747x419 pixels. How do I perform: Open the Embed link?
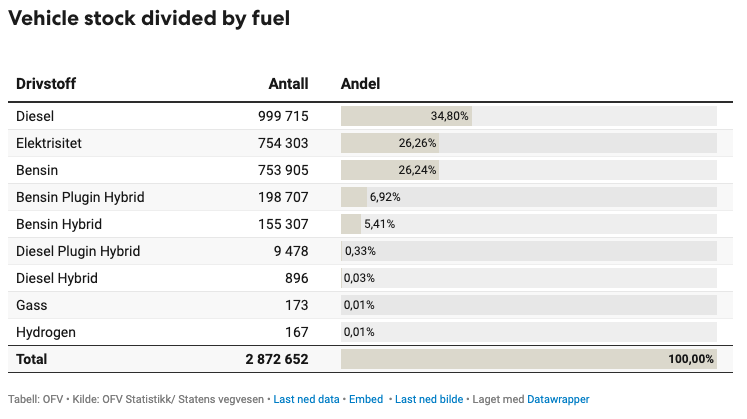365,399
